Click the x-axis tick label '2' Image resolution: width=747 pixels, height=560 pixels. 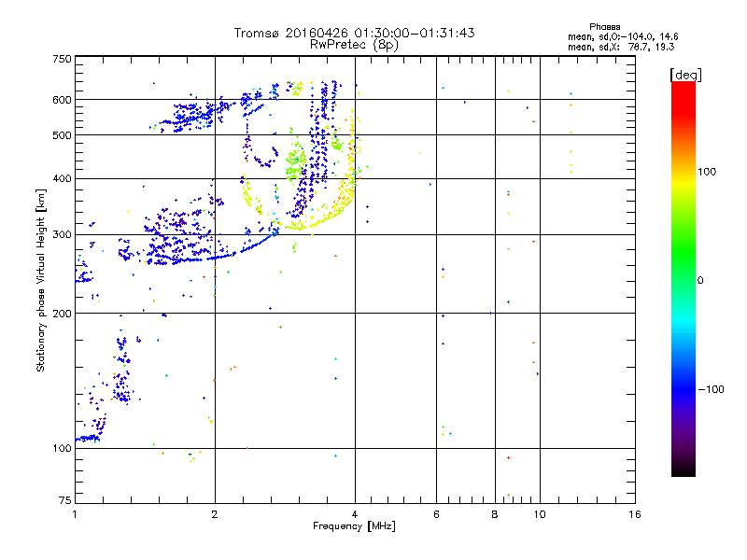(x=215, y=514)
